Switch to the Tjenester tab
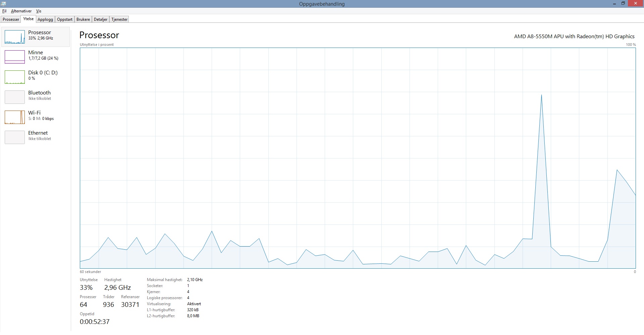 click(119, 19)
